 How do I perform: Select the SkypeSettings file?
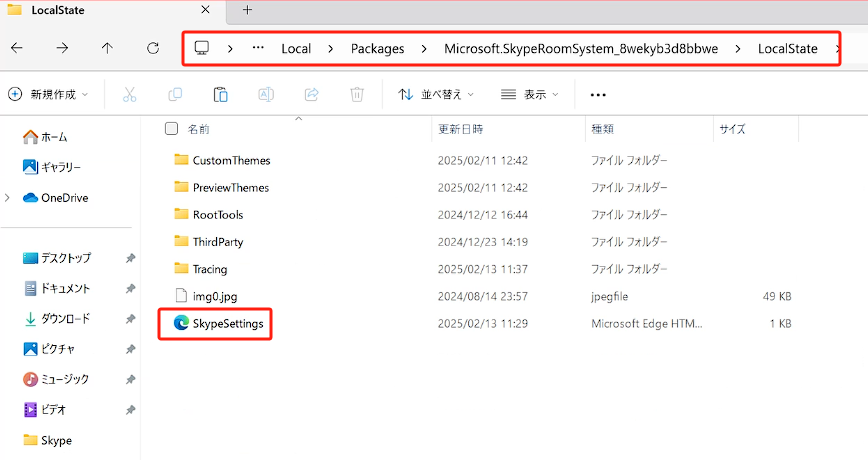[x=228, y=323]
